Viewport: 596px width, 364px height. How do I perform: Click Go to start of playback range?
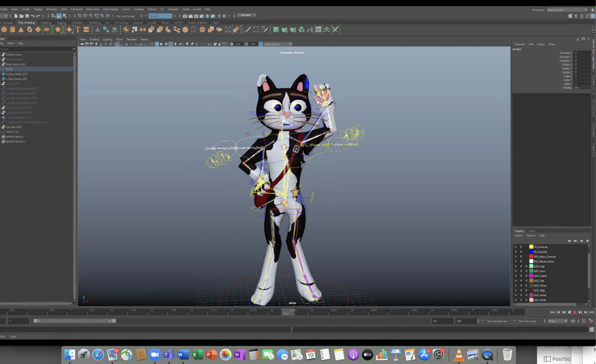coord(552,312)
